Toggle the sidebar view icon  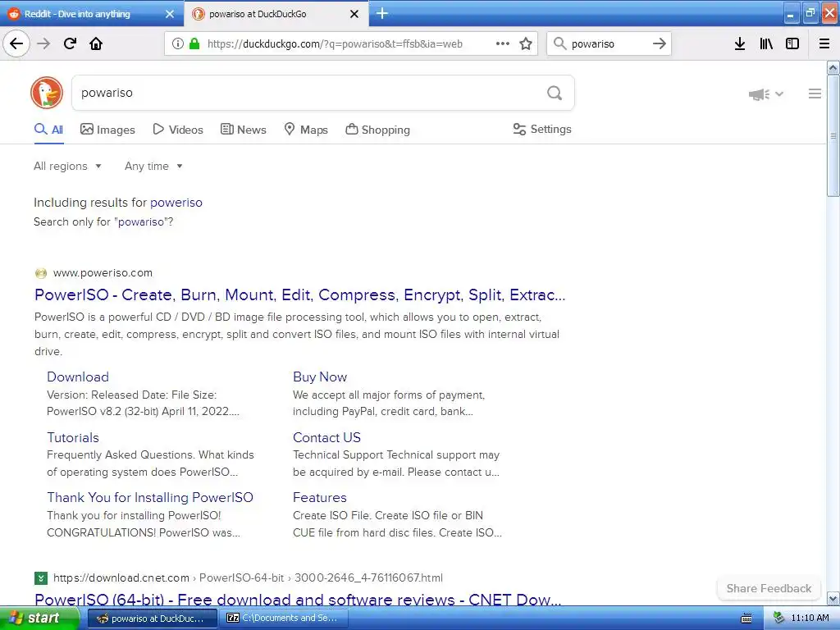click(x=792, y=43)
